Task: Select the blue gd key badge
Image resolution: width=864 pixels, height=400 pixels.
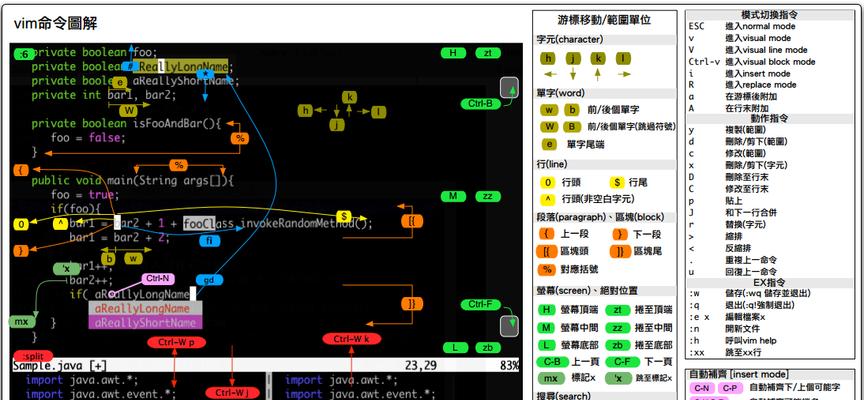Action: pyautogui.click(x=210, y=280)
